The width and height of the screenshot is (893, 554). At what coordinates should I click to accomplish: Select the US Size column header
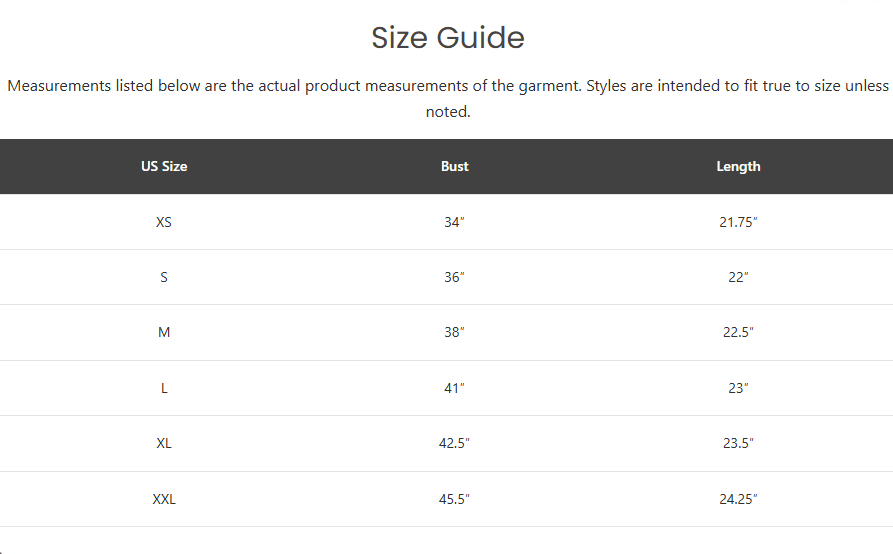click(164, 166)
